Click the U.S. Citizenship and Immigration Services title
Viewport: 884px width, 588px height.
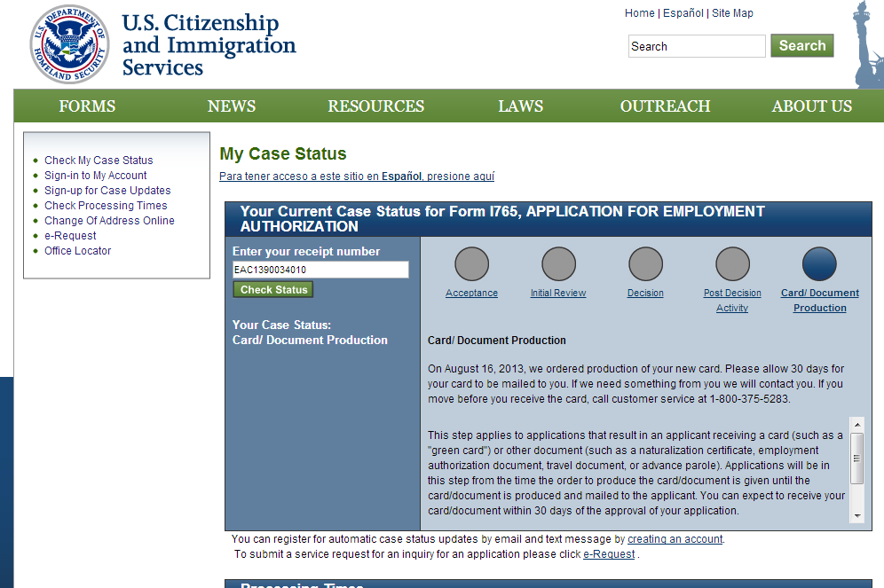coord(209,45)
